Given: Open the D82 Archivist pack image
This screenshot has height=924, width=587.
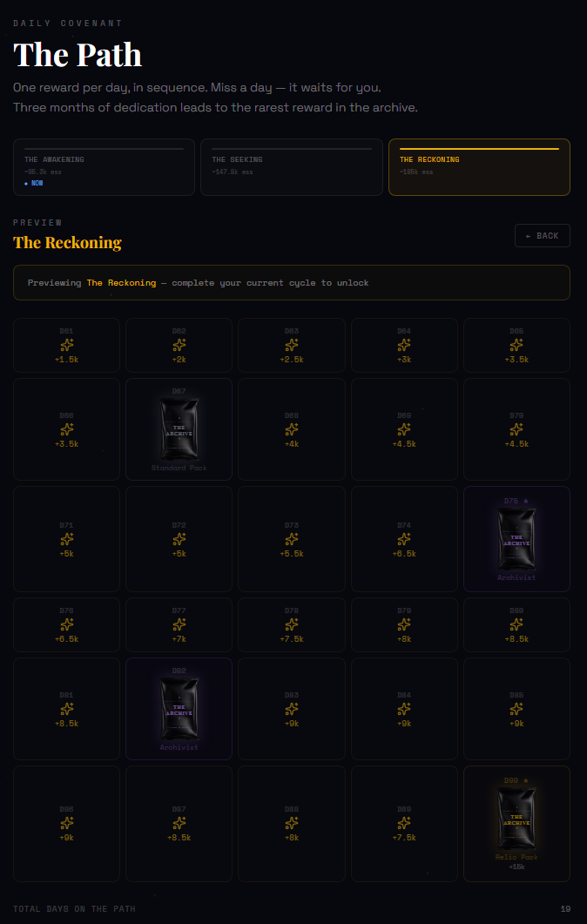Looking at the screenshot, I should (179, 708).
